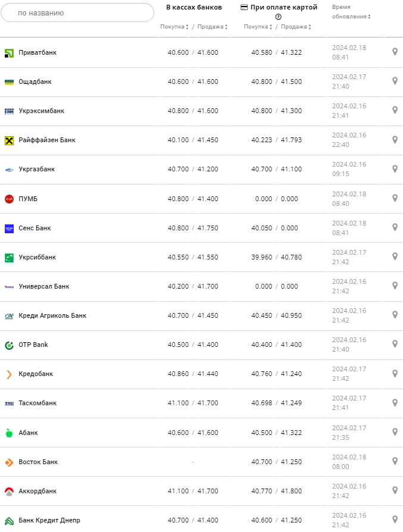Image resolution: width=403 pixels, height=532 pixels.
Task: Open the Креди Агриколь Банк link
Action: [52, 315]
